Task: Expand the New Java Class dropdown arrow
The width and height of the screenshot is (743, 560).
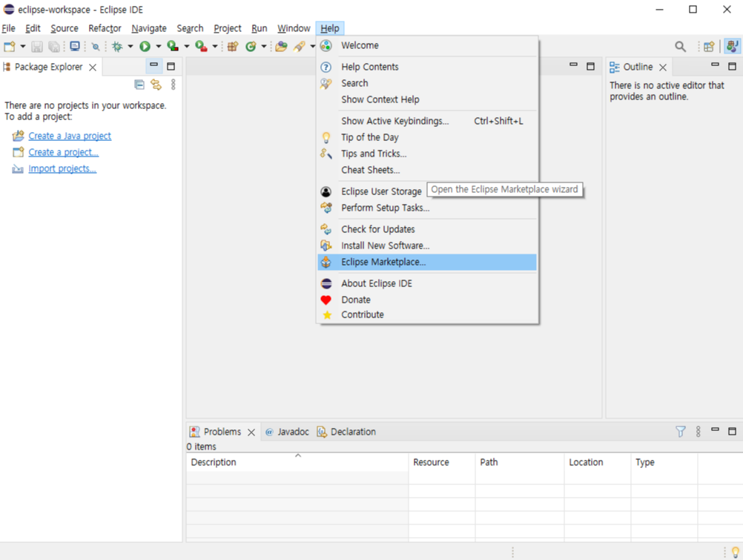Action: [x=264, y=47]
